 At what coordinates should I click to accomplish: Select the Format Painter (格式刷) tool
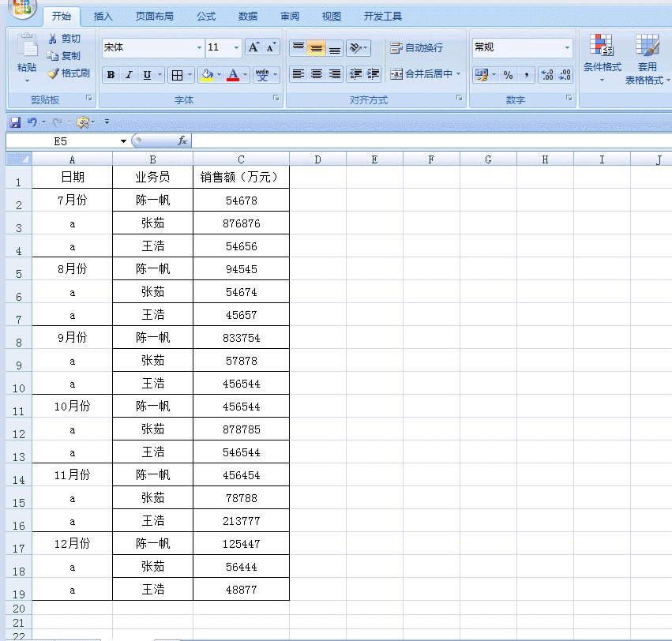[x=69, y=73]
